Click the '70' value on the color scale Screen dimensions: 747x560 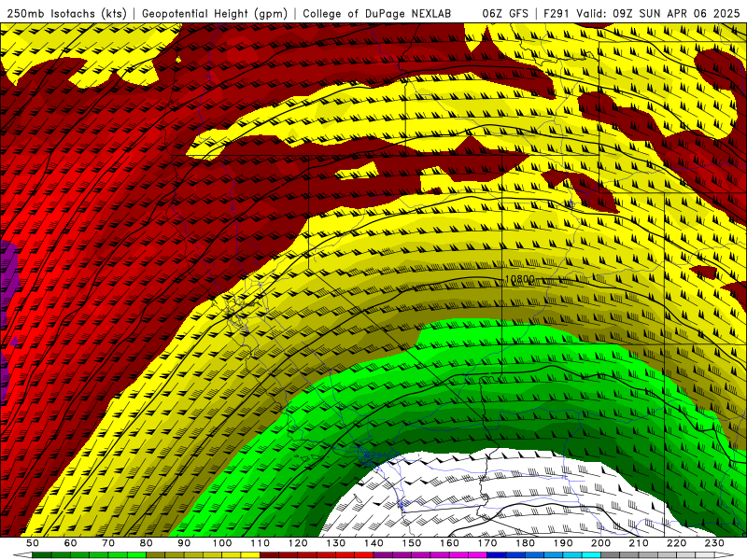(108, 543)
